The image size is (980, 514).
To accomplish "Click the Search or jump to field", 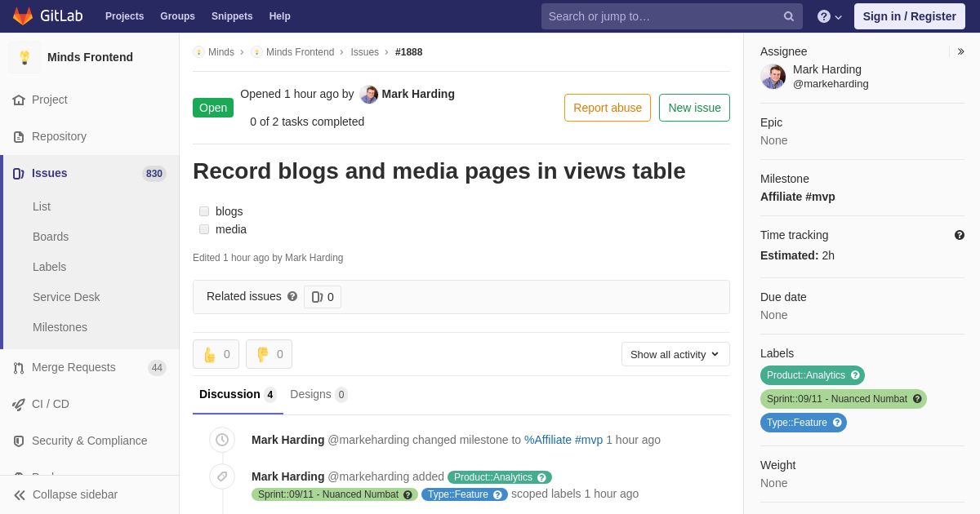I will pos(671,16).
